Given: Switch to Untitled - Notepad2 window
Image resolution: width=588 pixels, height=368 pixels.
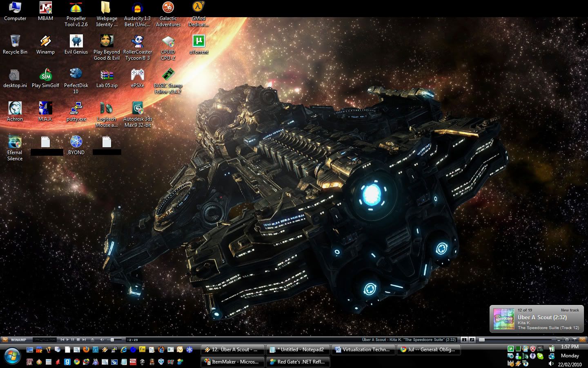Looking at the screenshot, I should (298, 350).
